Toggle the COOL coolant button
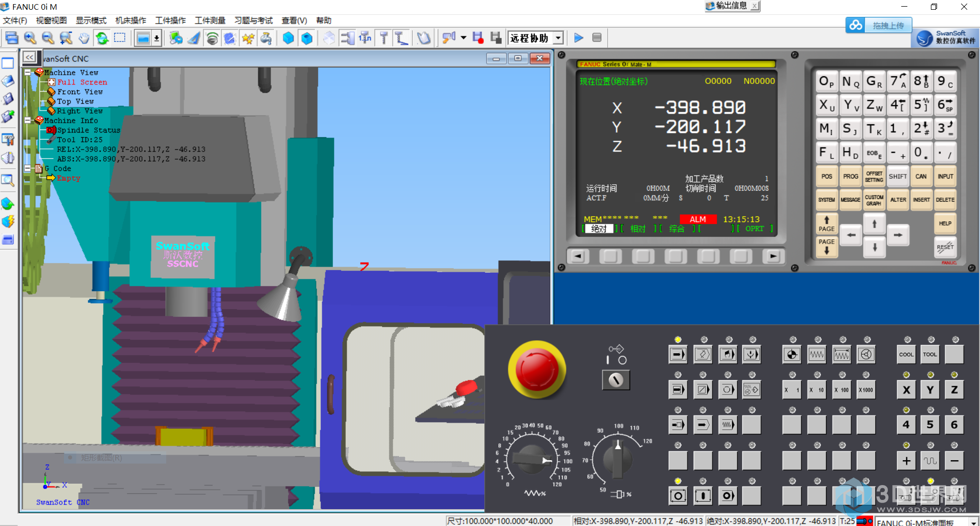Screen dimensions: 980x526 coord(906,354)
